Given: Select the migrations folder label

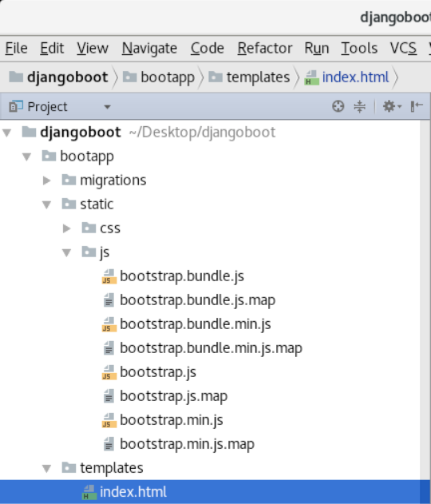Looking at the screenshot, I should coord(113,180).
